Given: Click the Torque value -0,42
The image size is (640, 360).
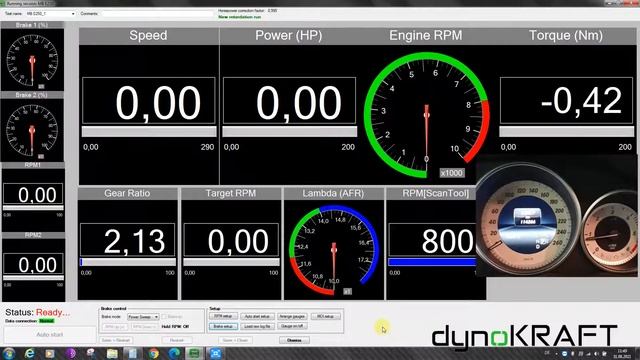Looking at the screenshot, I should pos(566,101).
